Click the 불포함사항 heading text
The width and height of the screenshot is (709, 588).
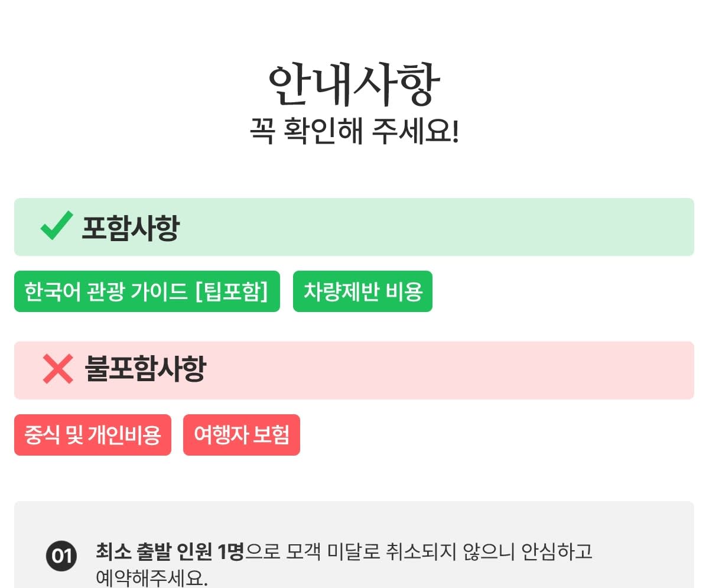[x=145, y=369]
